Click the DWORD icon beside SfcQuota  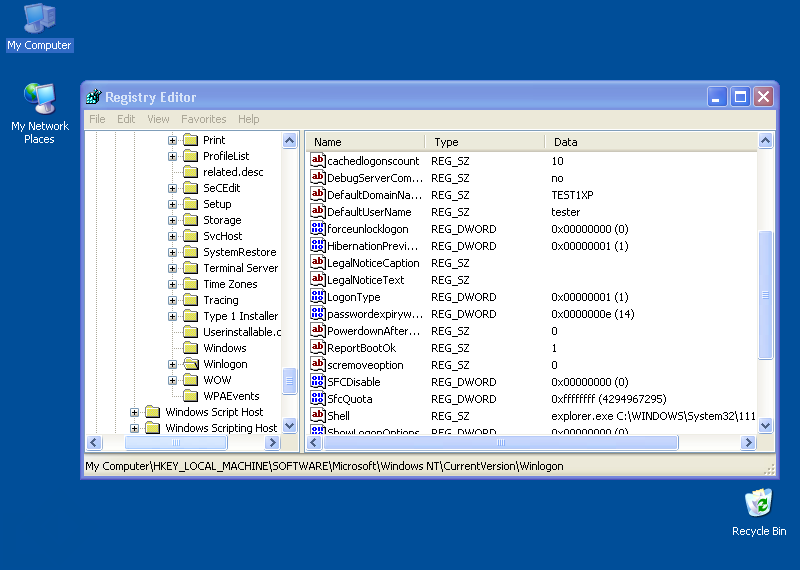[317, 399]
